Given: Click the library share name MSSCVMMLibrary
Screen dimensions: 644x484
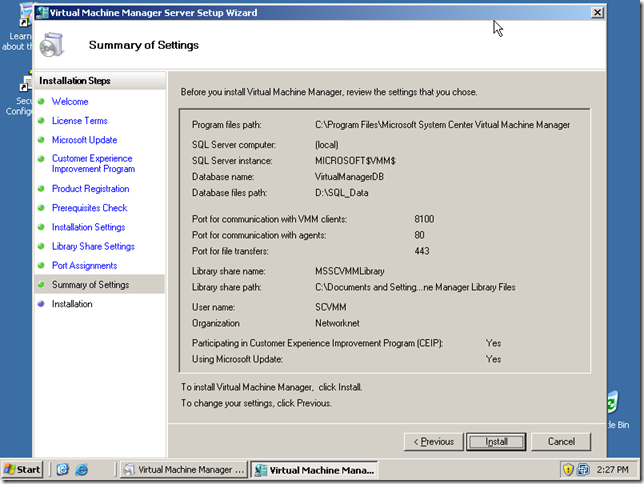Looking at the screenshot, I should (350, 272).
